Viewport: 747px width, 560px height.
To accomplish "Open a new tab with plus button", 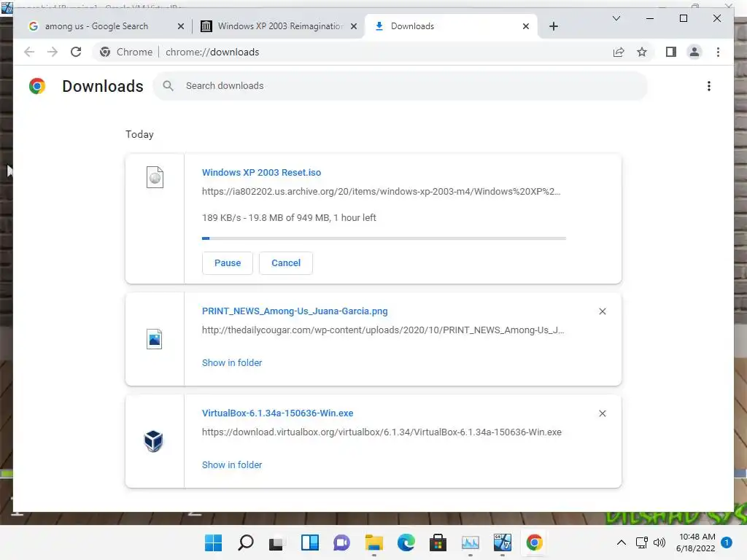I will click(553, 26).
